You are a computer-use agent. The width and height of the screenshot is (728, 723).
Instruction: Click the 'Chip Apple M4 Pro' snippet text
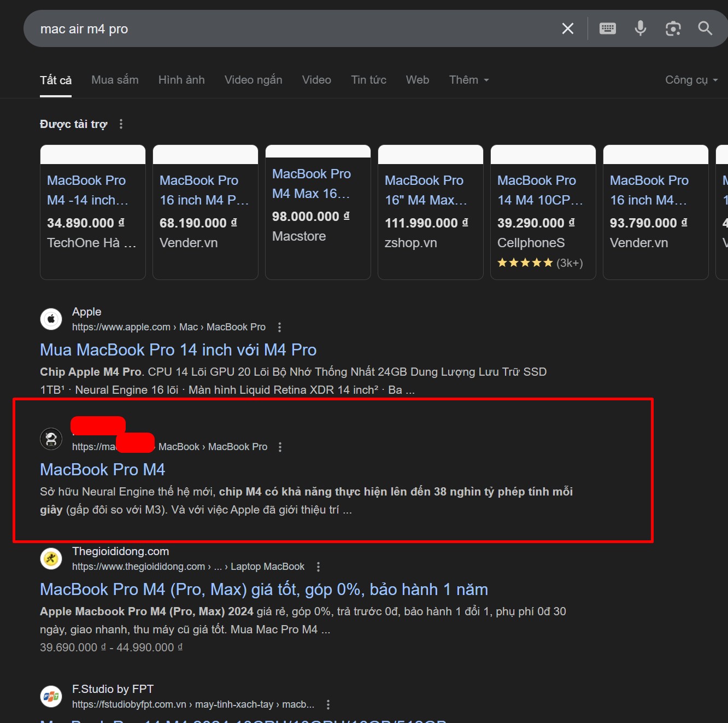[91, 372]
